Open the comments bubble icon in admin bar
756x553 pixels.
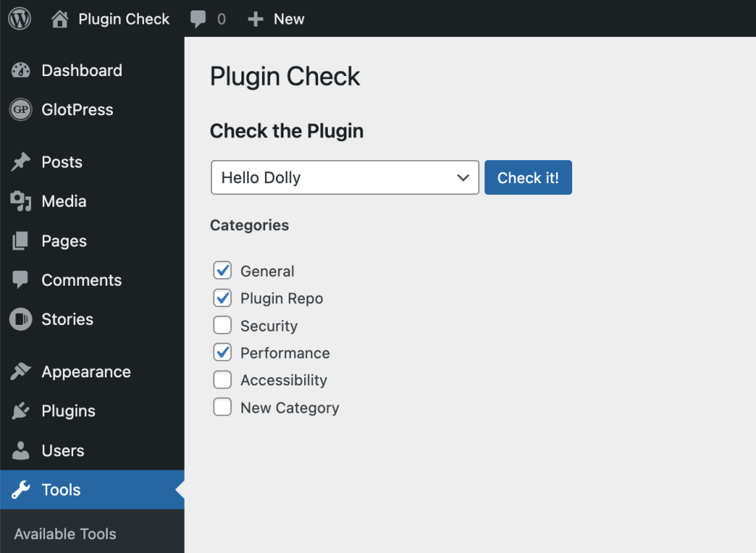pyautogui.click(x=198, y=19)
